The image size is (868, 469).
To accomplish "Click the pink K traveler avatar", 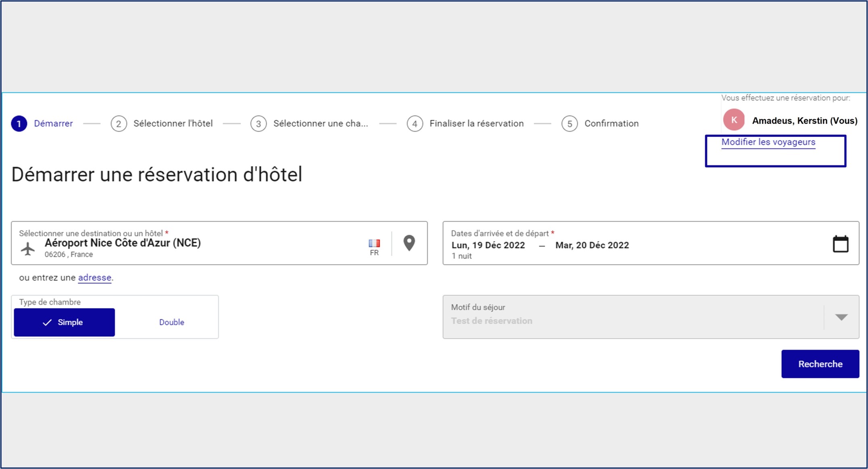I will pyautogui.click(x=733, y=120).
